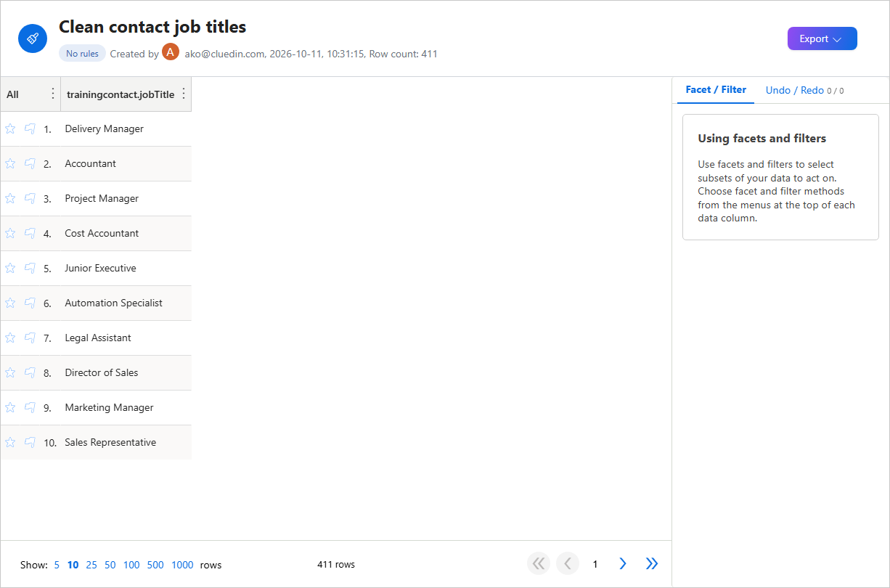
Task: Flag the Automation Specialist row
Action: [30, 303]
